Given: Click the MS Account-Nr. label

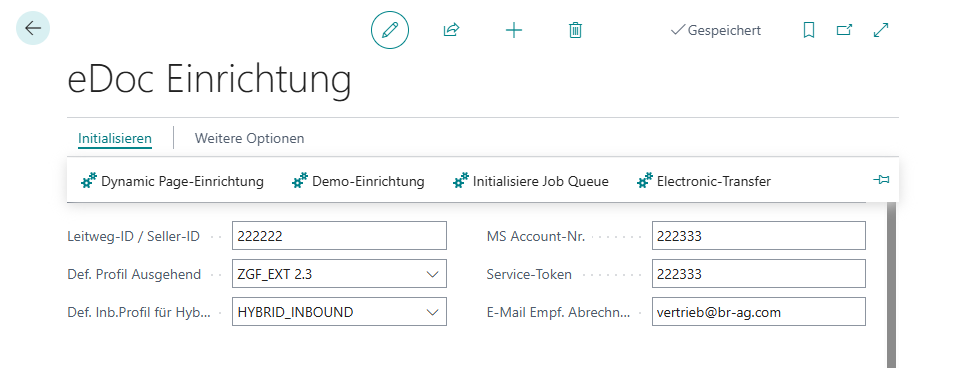Looking at the screenshot, I should 536,236.
